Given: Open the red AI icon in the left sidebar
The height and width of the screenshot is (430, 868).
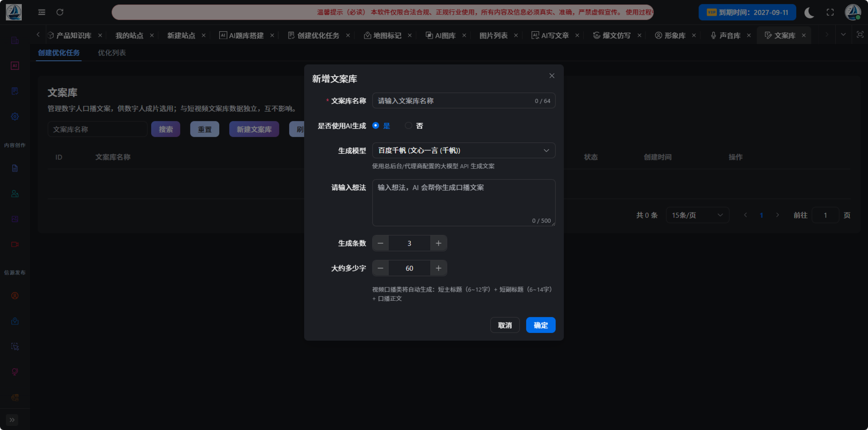Looking at the screenshot, I should 15,66.
